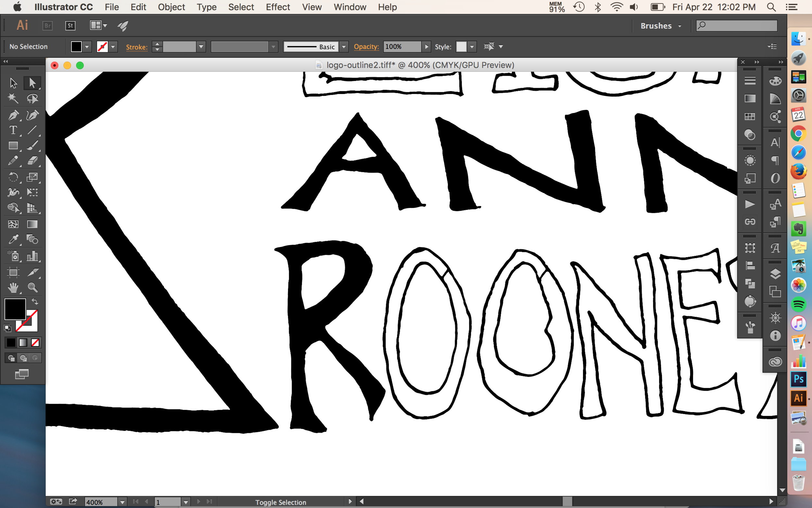This screenshot has height=508, width=812.
Task: Open the Window menu
Action: 350,7
